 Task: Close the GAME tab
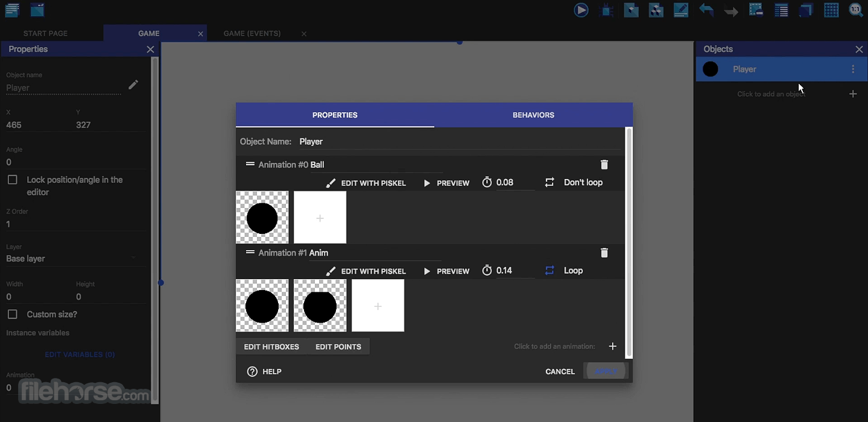point(200,34)
